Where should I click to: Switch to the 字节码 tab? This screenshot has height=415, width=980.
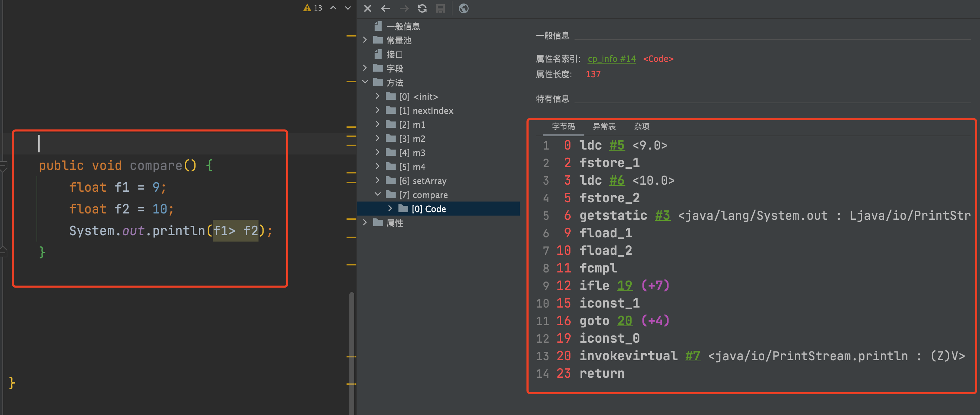coord(563,126)
